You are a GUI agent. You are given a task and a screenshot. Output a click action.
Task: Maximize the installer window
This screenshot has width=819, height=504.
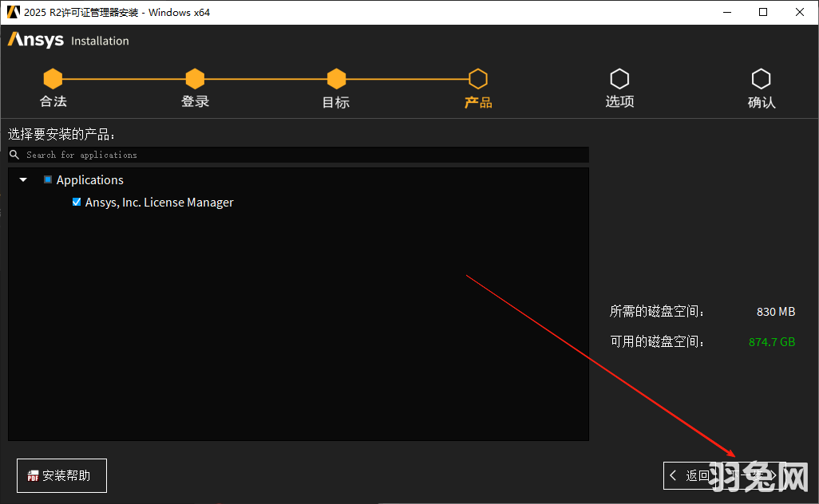point(763,12)
